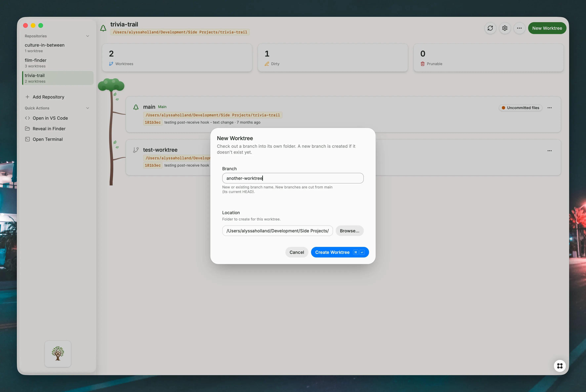Click the test-worktree partial path label
The image size is (586, 392).
[x=177, y=158]
